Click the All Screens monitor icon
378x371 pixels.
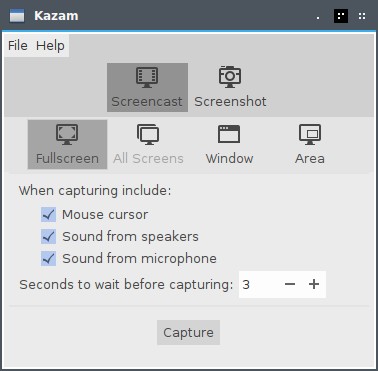tap(148, 134)
